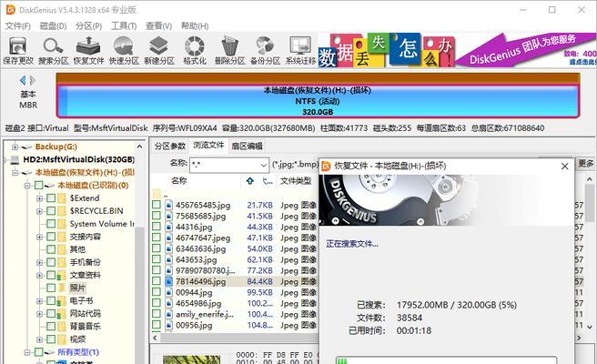Check the box for 44316.jpg
Image resolution: width=597 pixels, height=364 pixels.
point(157,227)
